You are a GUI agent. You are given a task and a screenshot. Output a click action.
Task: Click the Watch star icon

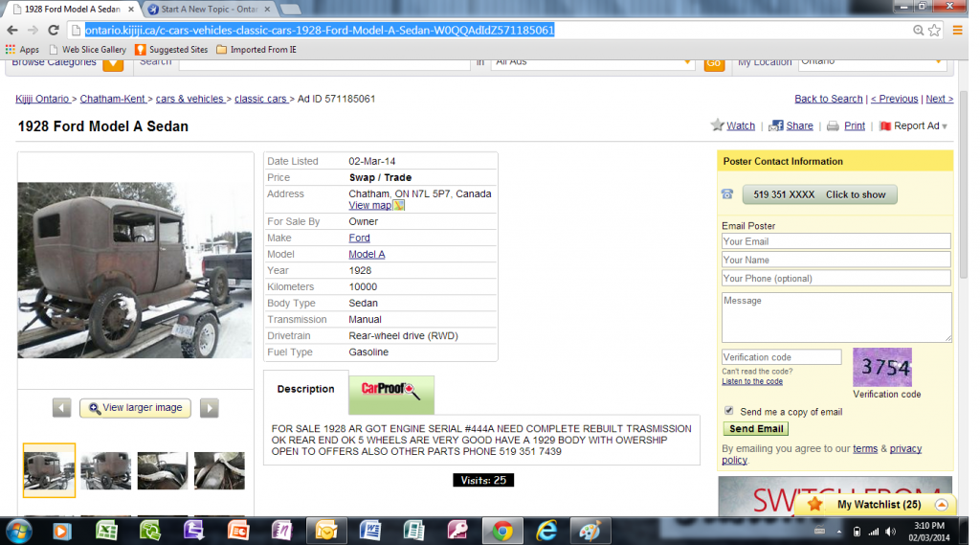(717, 125)
